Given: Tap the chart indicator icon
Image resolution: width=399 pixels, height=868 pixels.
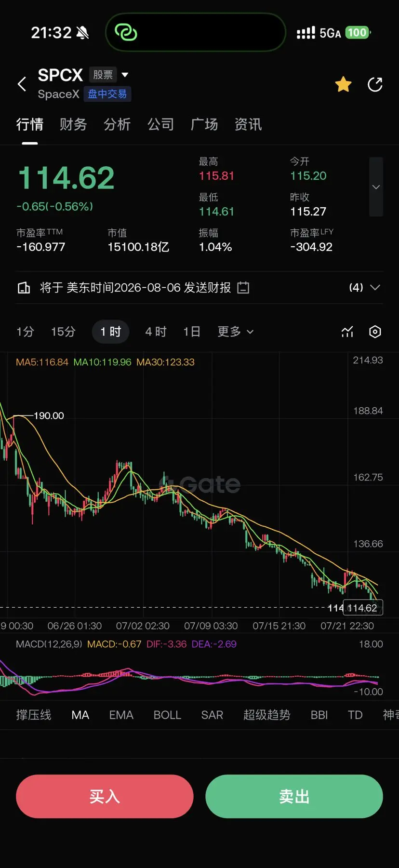Looking at the screenshot, I should (347, 332).
